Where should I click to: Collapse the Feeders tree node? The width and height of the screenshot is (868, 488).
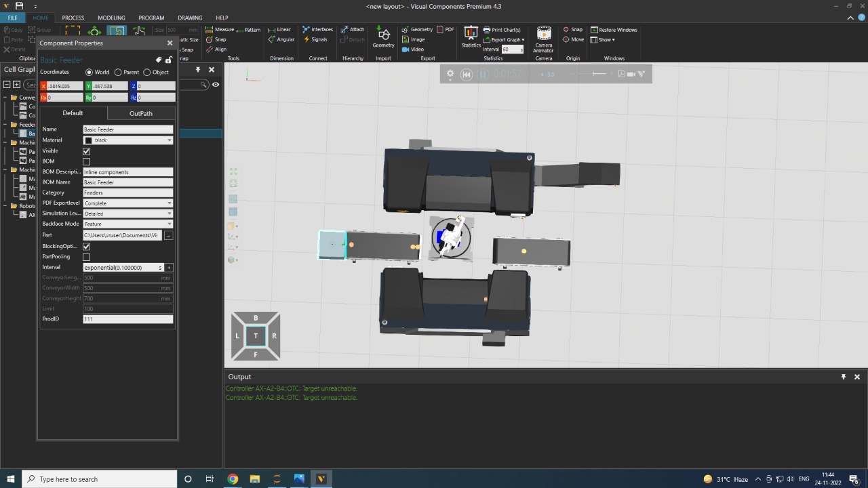point(5,125)
